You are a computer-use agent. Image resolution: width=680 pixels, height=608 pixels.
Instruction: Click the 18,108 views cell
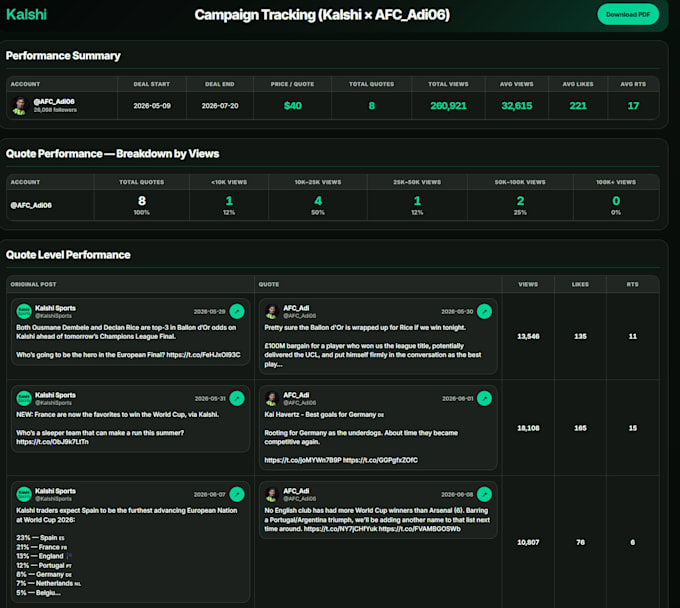[528, 428]
